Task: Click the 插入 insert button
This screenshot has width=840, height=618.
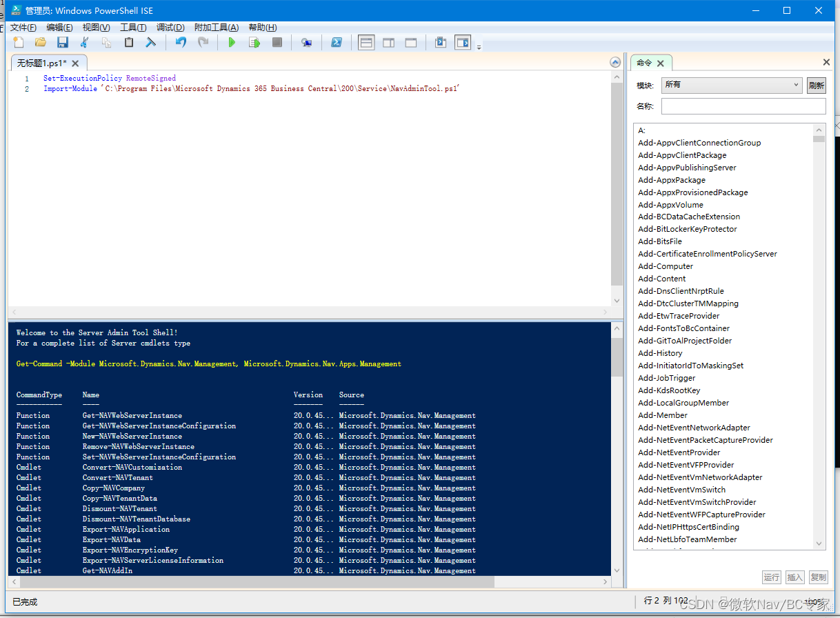Action: (x=794, y=577)
